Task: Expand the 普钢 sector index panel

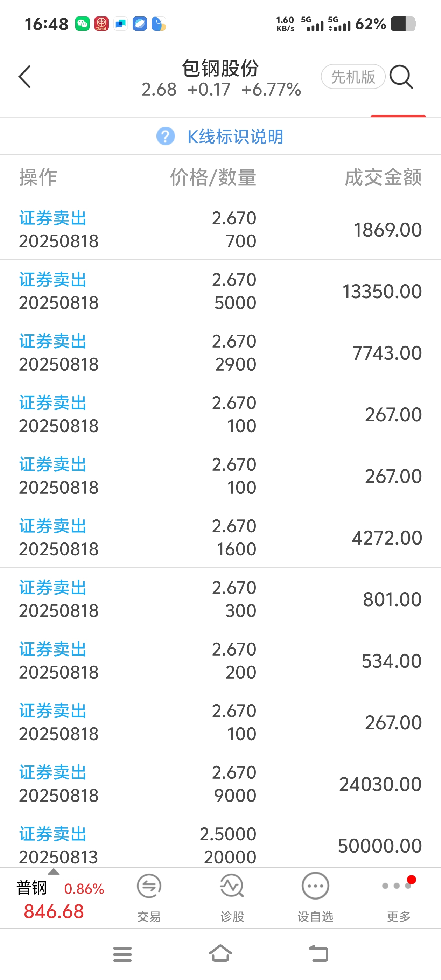Action: pyautogui.click(x=54, y=898)
